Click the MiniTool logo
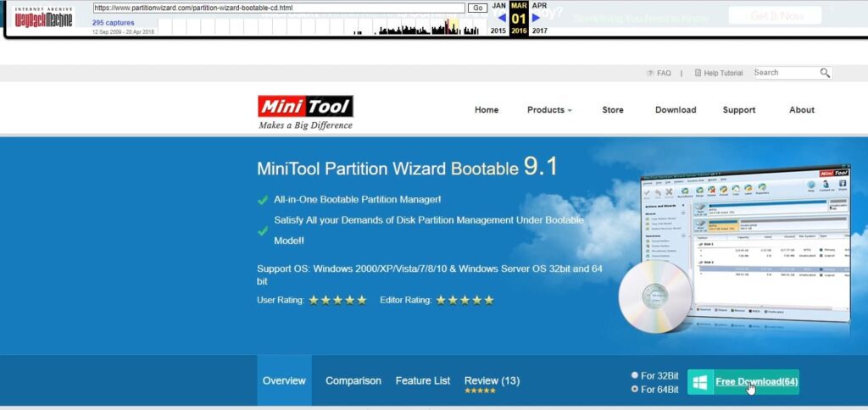 click(305, 106)
